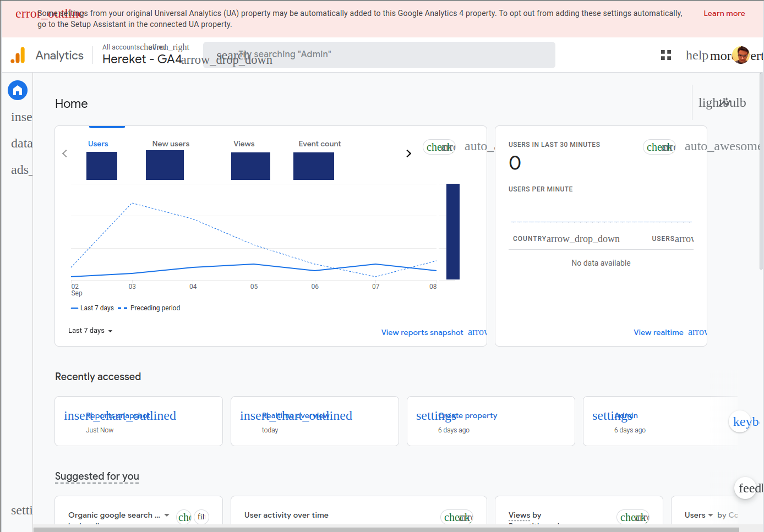Open the Create property recently accessed card
This screenshot has height=532, width=764.
pos(491,421)
